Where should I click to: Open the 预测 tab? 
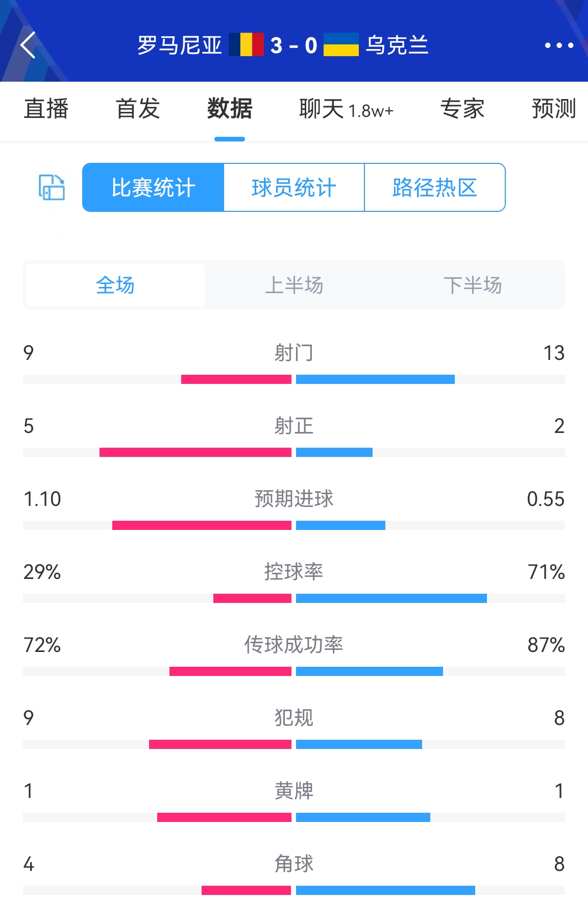coord(554,109)
